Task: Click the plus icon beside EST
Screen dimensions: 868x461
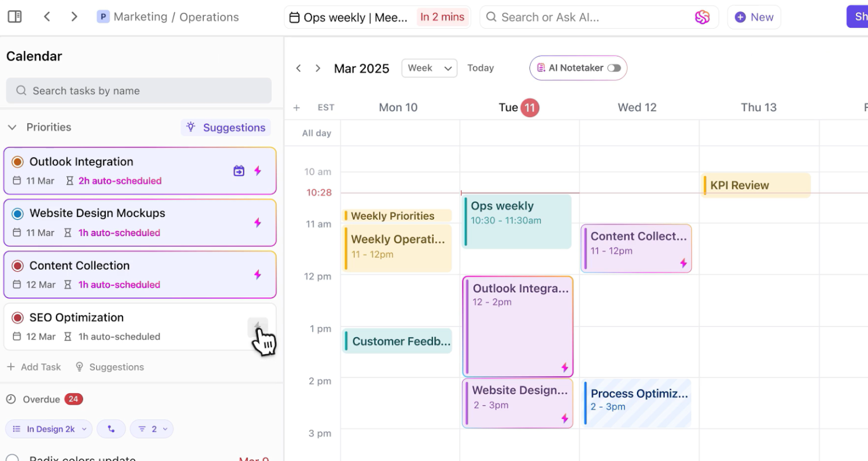Action: 297,108
